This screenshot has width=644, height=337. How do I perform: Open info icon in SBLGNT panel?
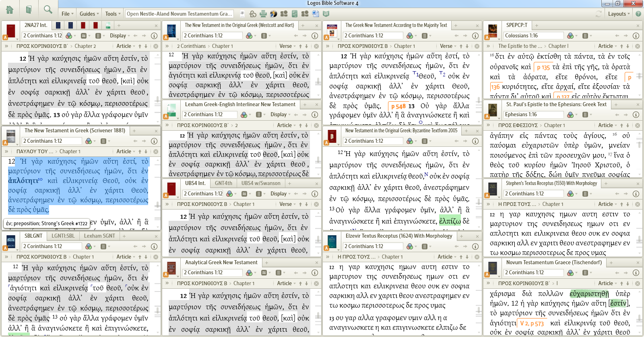(154, 246)
